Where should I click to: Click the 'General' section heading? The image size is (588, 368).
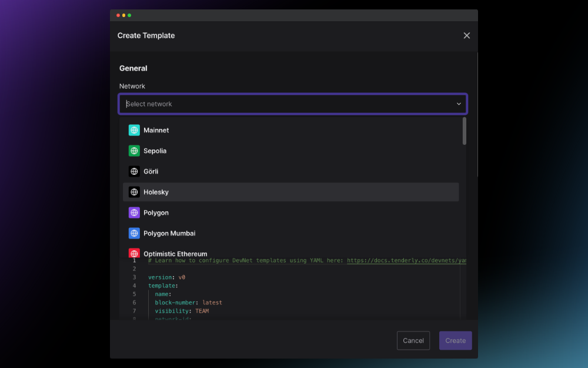133,68
